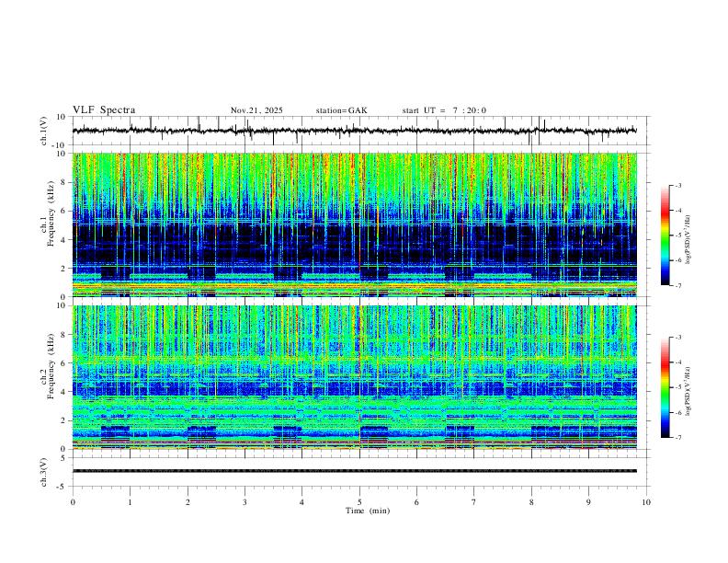Viewport: 728px width, 563px height.
Task: Click the upper color bar's "log(PSD)(V²/Hz)" label
Action: (688, 239)
